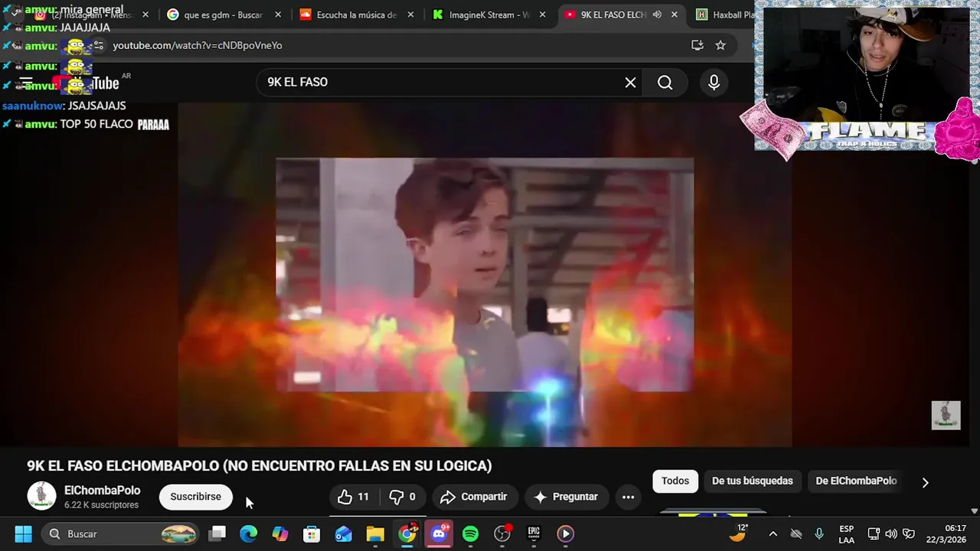Open the media player play-icon app
Screen dimensions: 980x551
(x=565, y=533)
